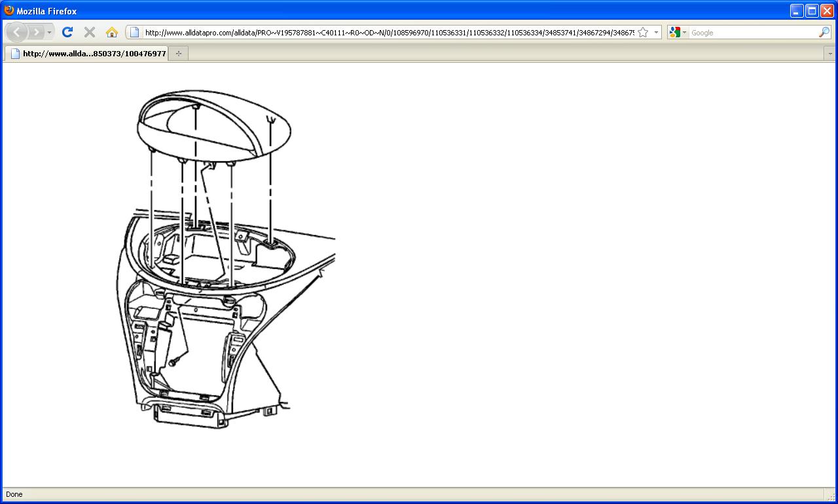Open a new tab
This screenshot has width=838, height=504.
pyautogui.click(x=178, y=54)
